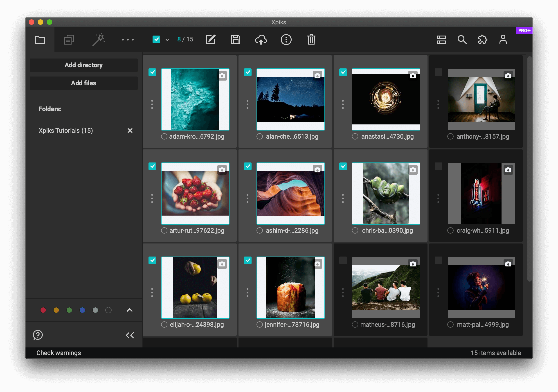Click the magnifier search icon
The height and width of the screenshot is (392, 558).
point(462,40)
